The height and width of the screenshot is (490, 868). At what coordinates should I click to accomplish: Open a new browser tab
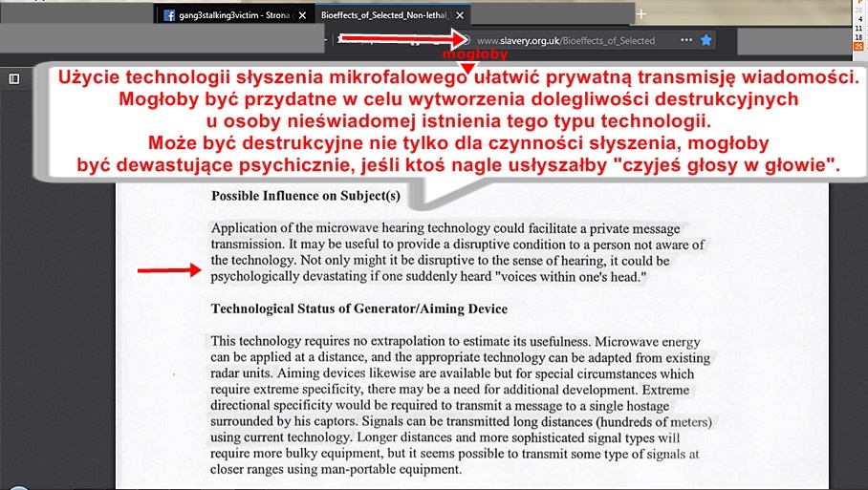(641, 14)
